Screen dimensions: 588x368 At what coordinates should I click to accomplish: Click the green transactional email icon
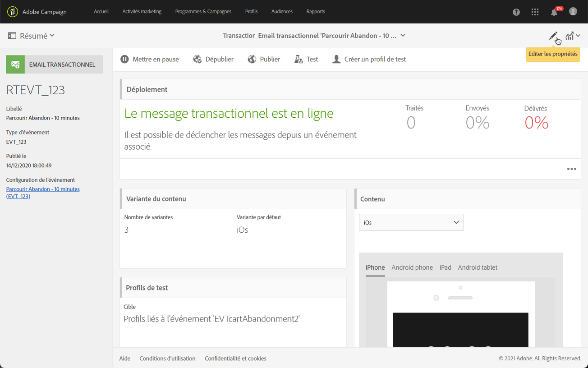click(x=15, y=64)
